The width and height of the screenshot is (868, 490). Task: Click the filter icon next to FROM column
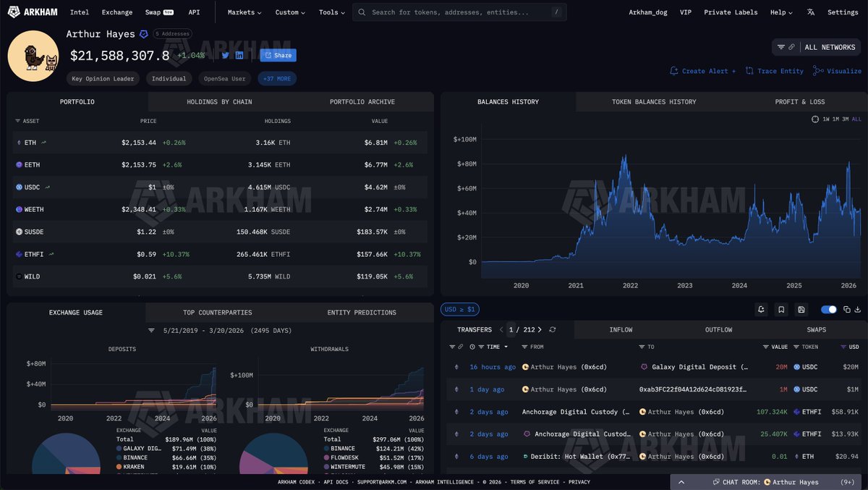point(524,347)
